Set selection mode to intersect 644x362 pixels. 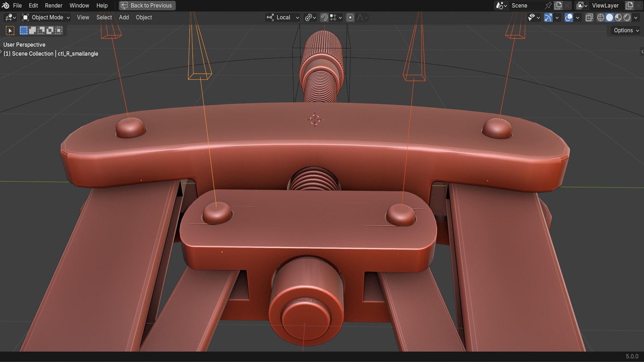click(59, 31)
